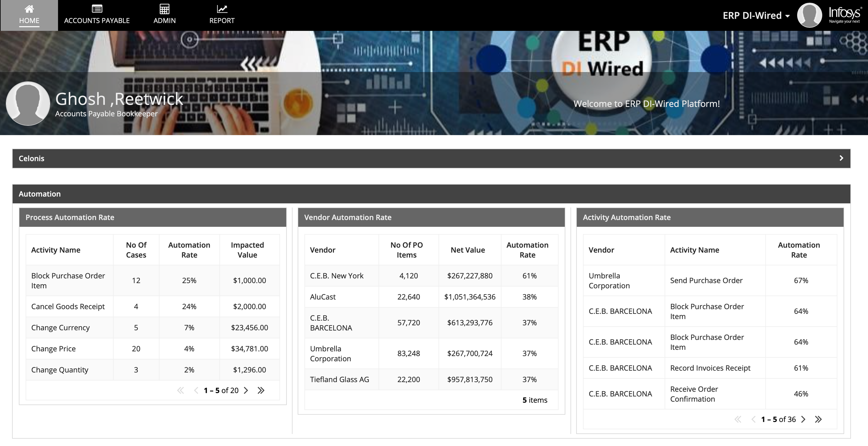Click the No Of Cases column header
This screenshot has height=446, width=868.
pos(136,250)
